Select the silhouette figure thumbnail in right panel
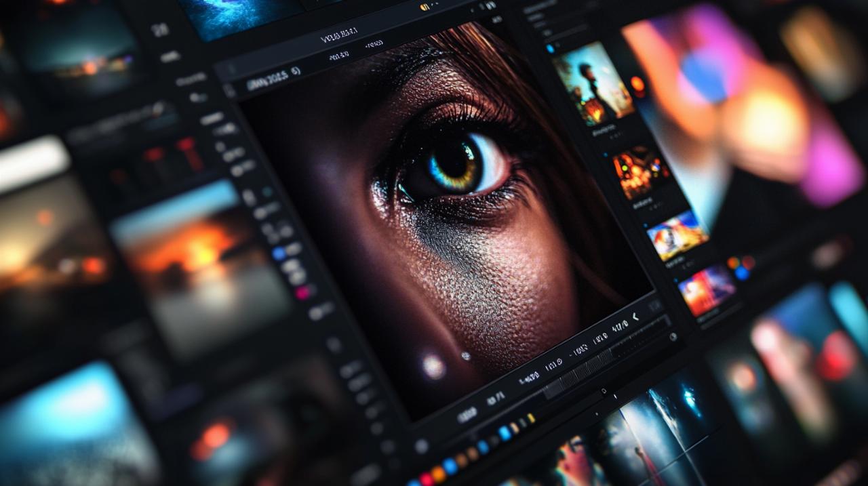868x486 pixels. coord(593,83)
